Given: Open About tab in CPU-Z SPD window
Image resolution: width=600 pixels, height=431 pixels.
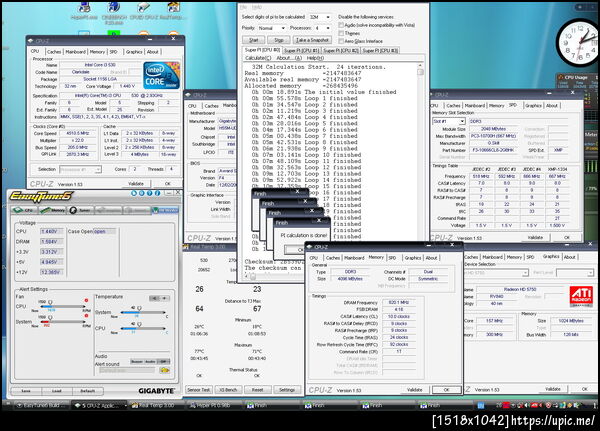Looking at the screenshot, I should click(552, 105).
